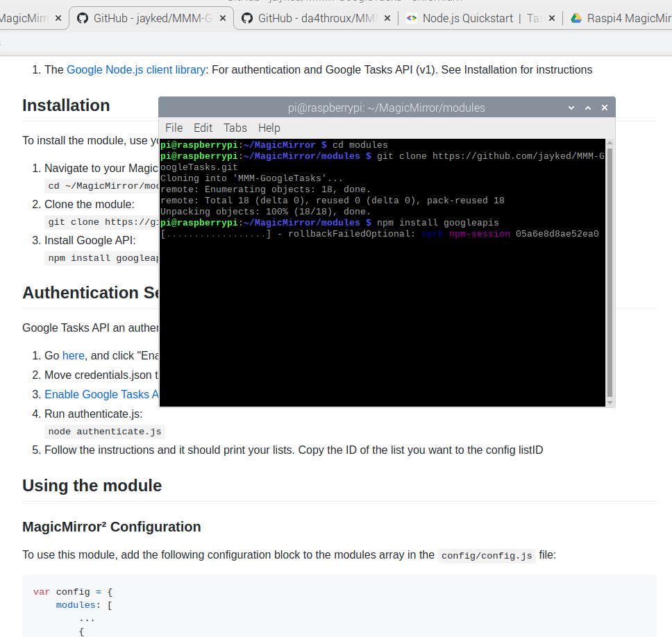Screen dimensions: 672x637
Task: Switch to the GitHub jayked/MMM-G browser tab
Action: click(152, 19)
